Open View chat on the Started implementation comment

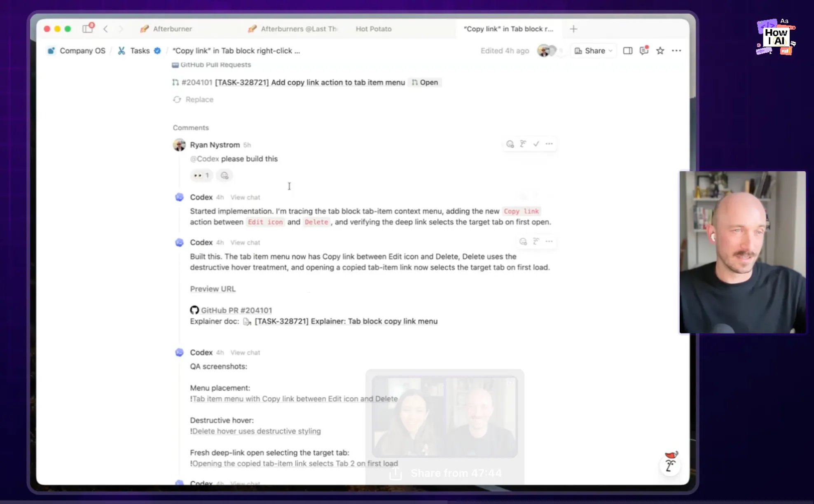pyautogui.click(x=245, y=197)
